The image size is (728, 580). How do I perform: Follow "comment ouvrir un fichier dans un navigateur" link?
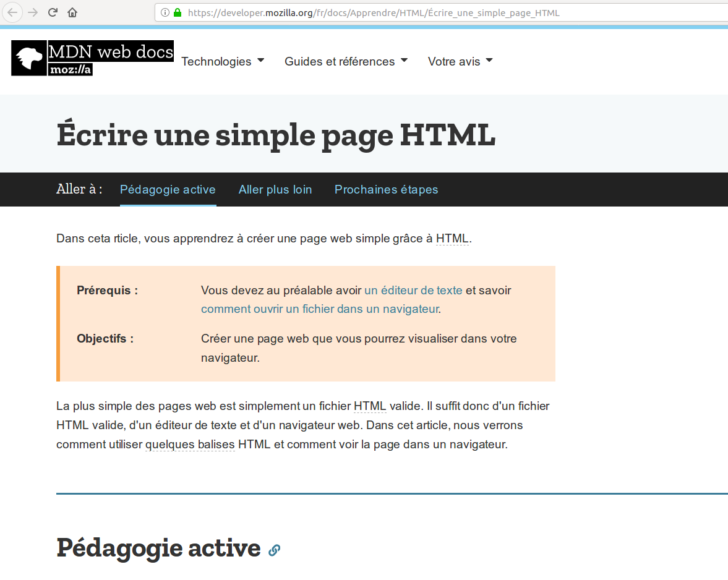pos(320,309)
